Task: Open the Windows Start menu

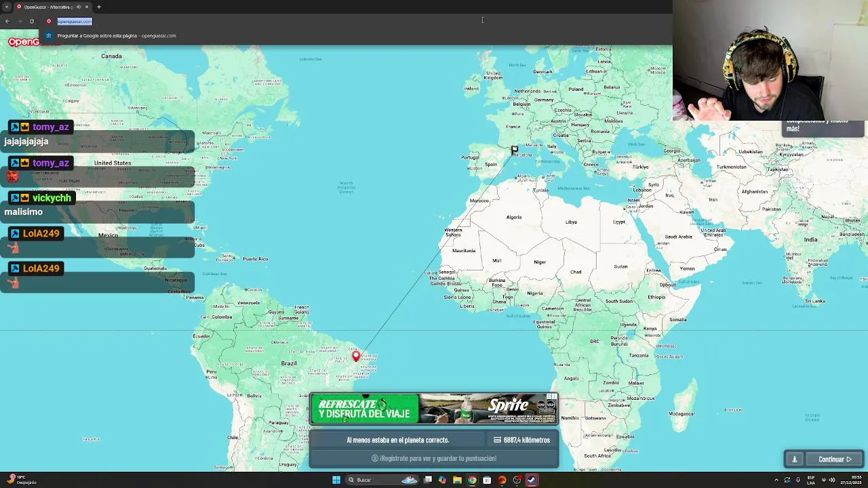Action: pyautogui.click(x=336, y=480)
